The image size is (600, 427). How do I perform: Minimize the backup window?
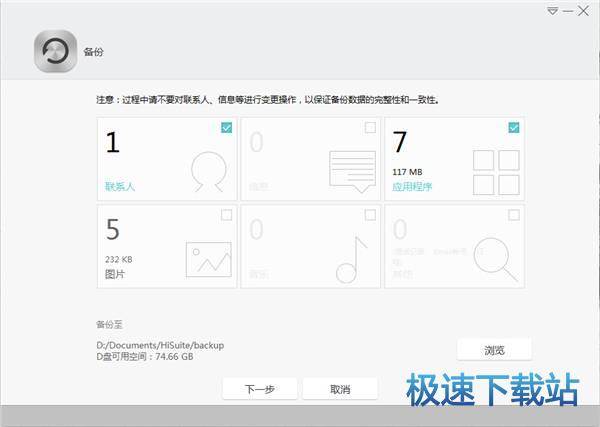pos(568,11)
